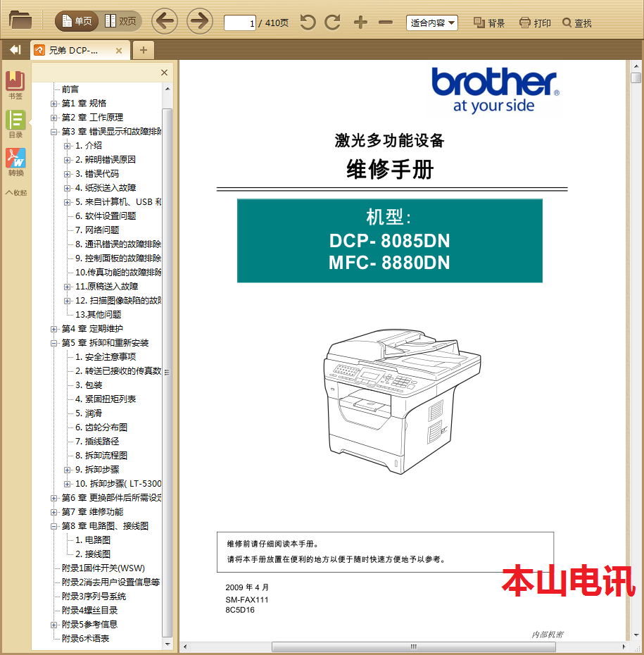The height and width of the screenshot is (655, 644).
Task: Click the document vertical scrollbar thumb
Action: (x=636, y=77)
